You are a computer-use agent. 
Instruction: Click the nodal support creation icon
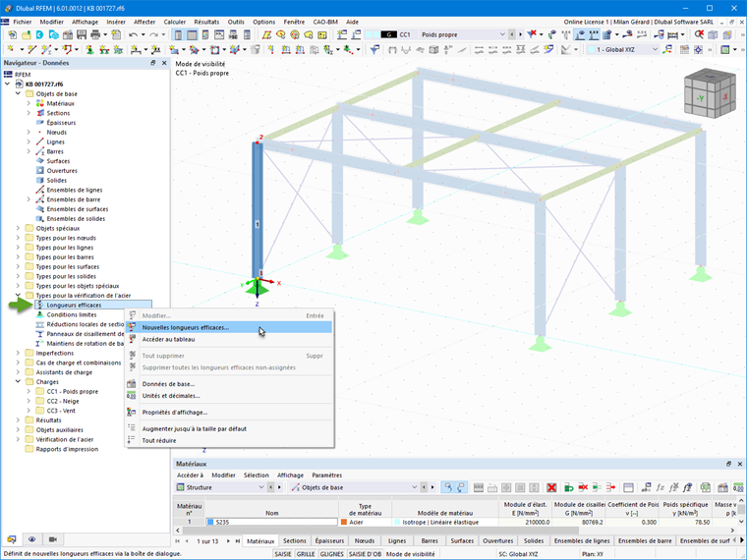[89, 49]
